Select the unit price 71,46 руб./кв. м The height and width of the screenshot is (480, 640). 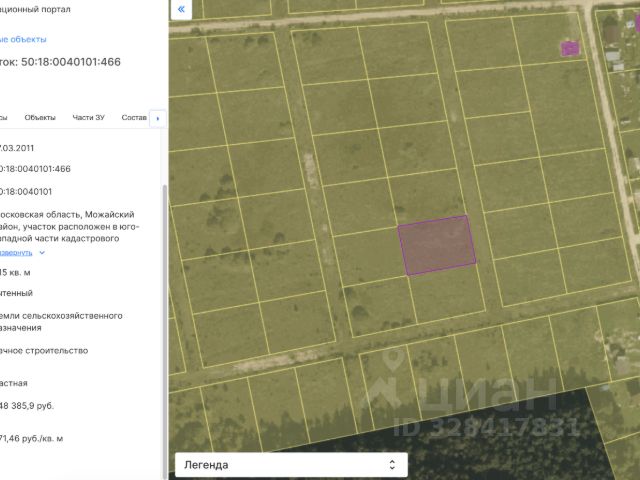(31, 438)
